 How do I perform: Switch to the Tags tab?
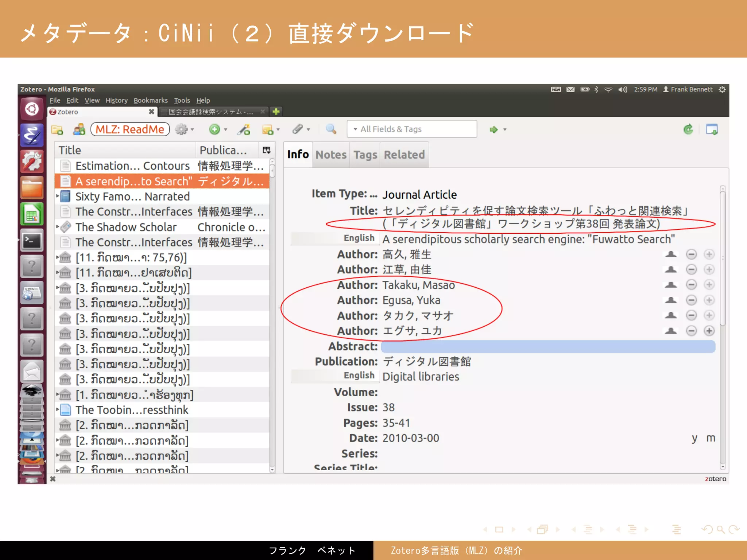point(365,155)
